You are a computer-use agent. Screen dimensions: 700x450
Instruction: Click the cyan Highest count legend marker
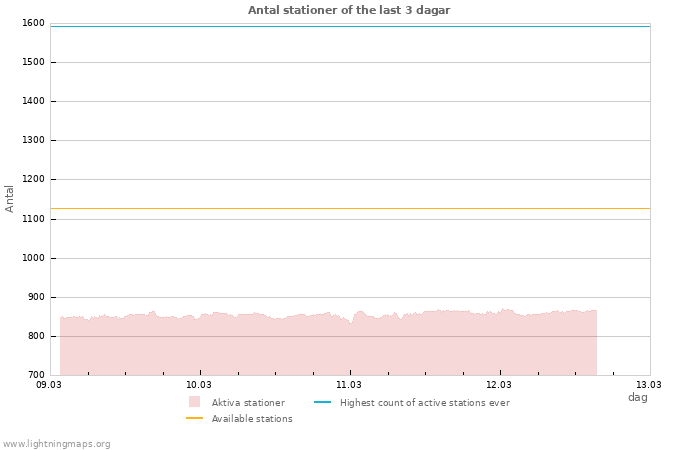322,402
